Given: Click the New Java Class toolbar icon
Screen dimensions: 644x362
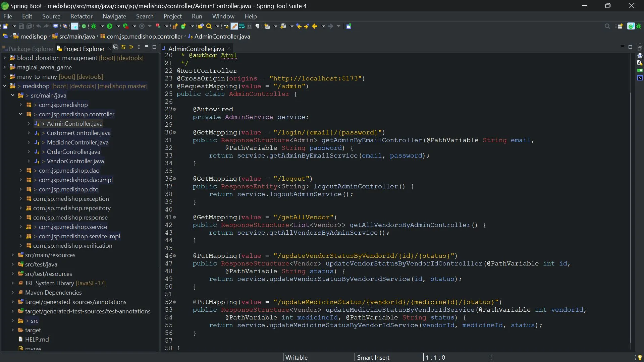Looking at the screenshot, I should click(x=183, y=26).
